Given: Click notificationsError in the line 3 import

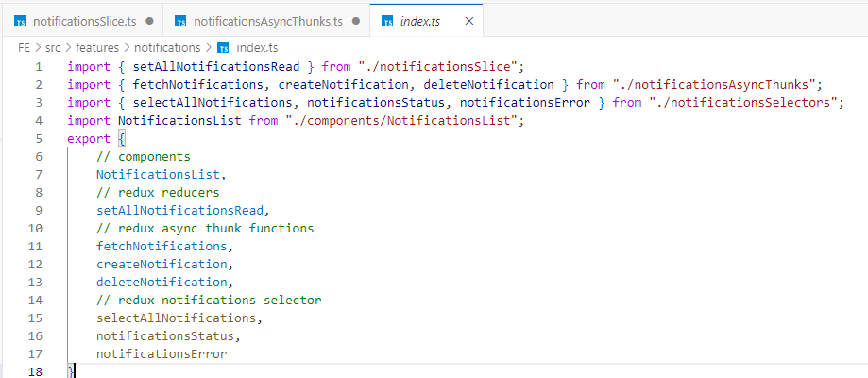Looking at the screenshot, I should [525, 103].
